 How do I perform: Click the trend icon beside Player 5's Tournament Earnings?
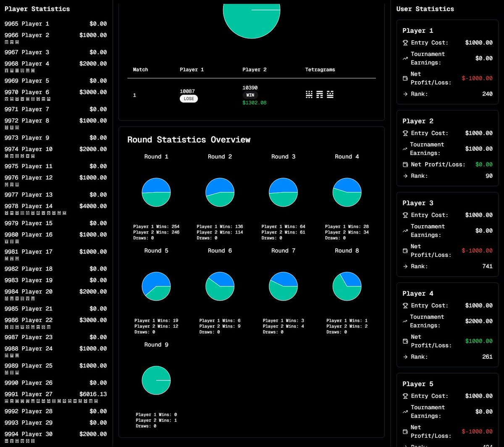405,412
